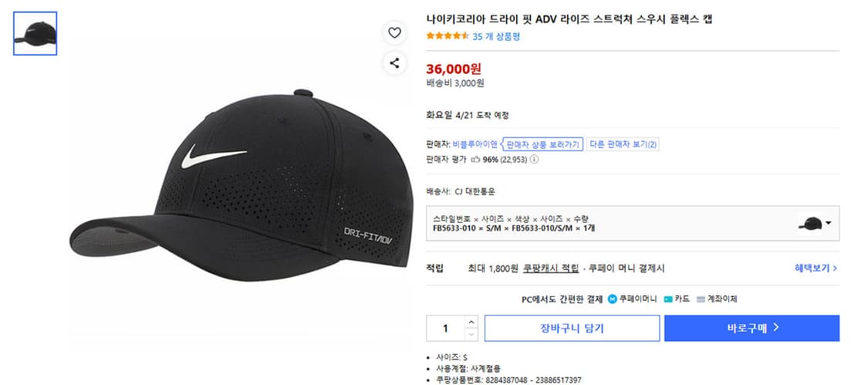Click the seller rating info icon
Image resolution: width=868 pixels, height=385 pixels.
[534, 160]
